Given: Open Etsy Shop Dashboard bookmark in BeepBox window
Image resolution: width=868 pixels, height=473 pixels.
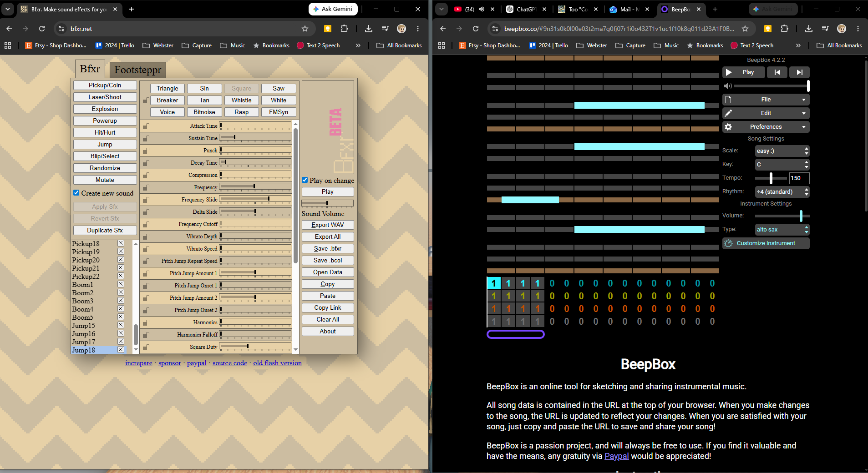Looking at the screenshot, I should coord(489,45).
